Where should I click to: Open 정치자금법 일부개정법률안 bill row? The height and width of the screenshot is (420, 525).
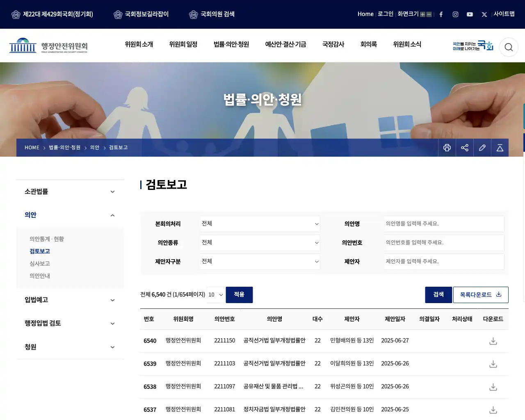point(274,410)
